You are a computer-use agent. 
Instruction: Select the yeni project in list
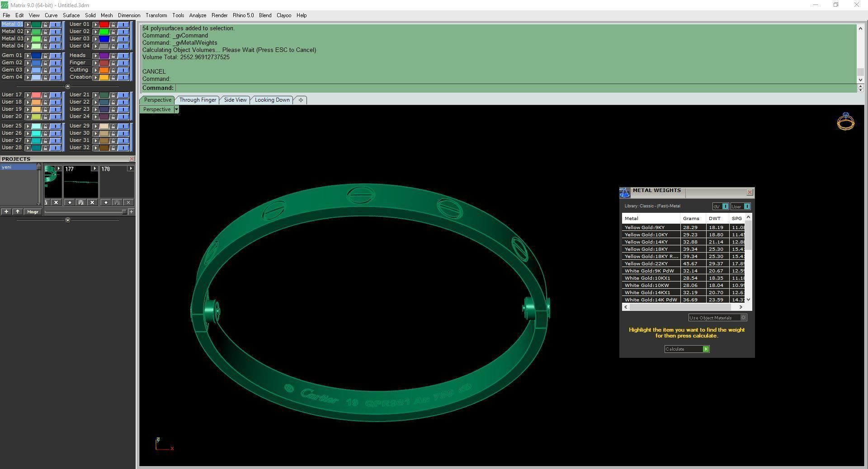(18, 167)
